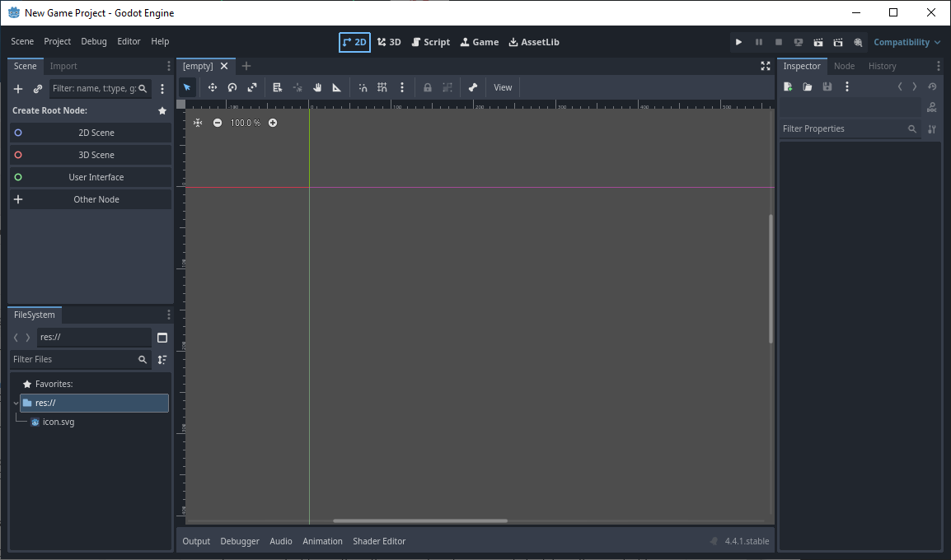Select the Ruler measuring tool

pos(337,87)
